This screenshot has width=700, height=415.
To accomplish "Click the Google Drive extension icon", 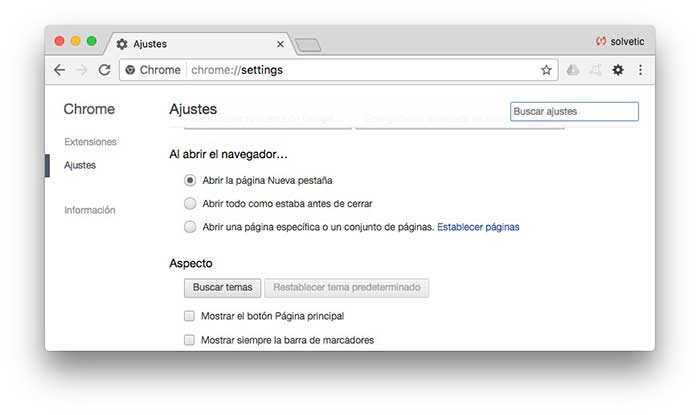I will [573, 70].
